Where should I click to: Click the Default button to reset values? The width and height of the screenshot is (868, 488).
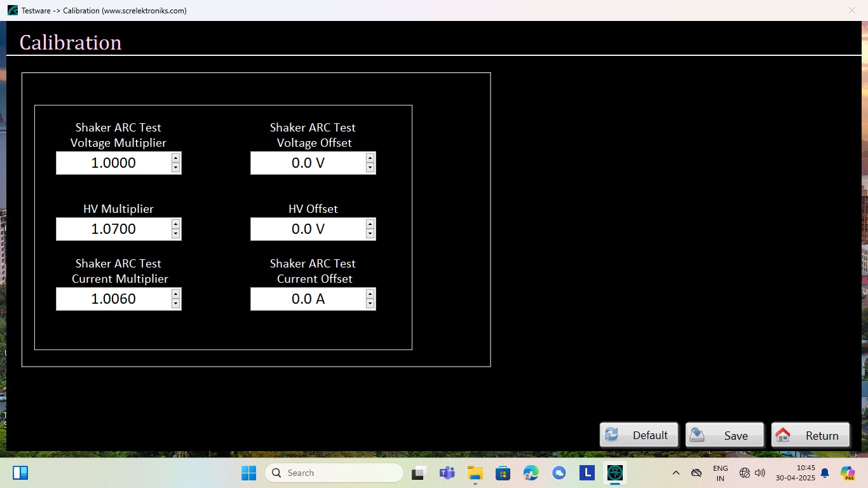(x=639, y=435)
